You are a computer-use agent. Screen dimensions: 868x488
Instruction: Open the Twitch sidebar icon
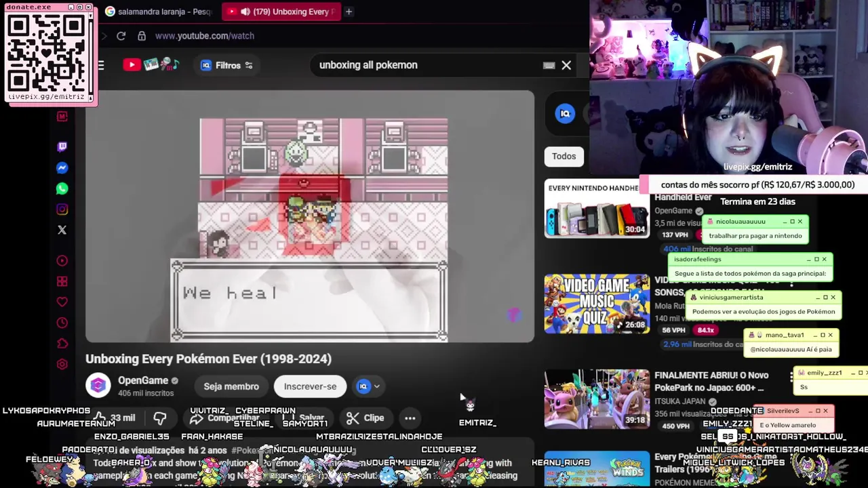click(x=62, y=146)
